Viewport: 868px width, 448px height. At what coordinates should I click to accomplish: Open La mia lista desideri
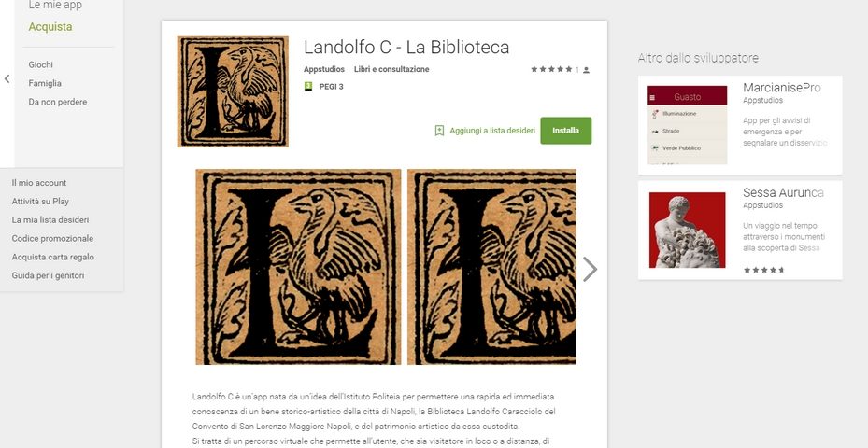coord(50,219)
